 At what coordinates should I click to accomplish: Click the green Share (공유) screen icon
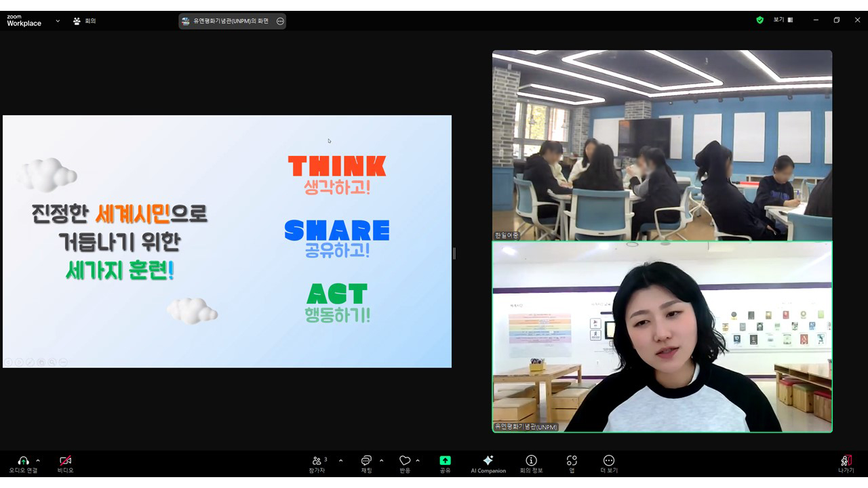[445, 461]
